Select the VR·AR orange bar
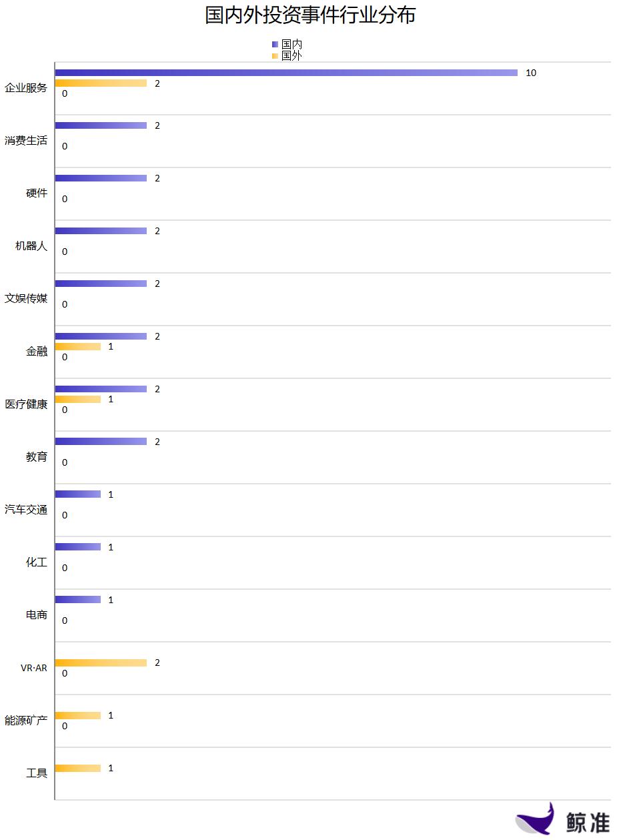621x840 pixels. pos(101,663)
